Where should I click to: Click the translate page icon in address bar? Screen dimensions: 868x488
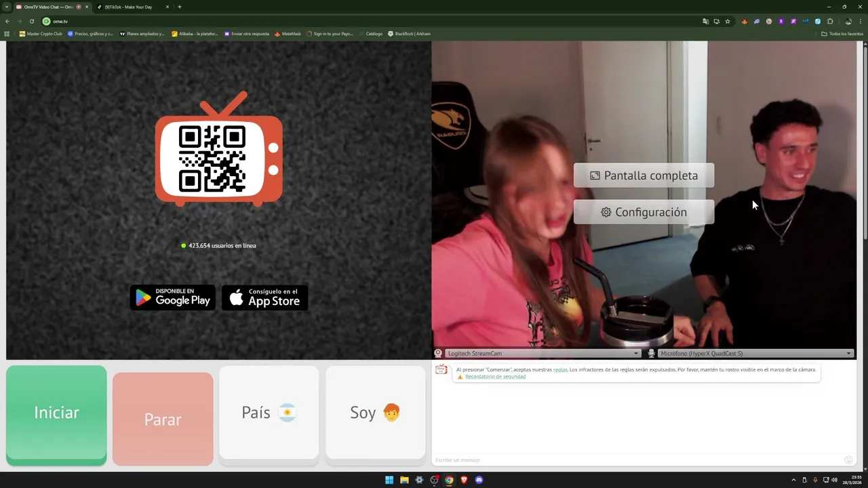pos(705,21)
